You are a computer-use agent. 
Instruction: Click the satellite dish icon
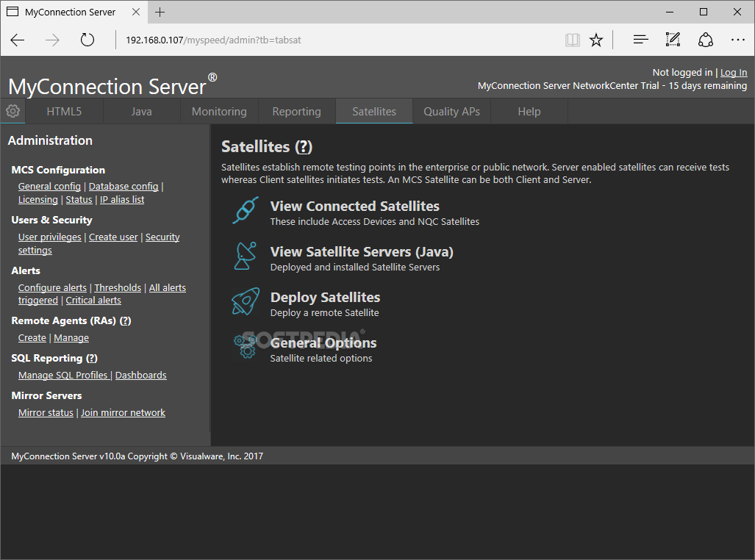click(246, 256)
